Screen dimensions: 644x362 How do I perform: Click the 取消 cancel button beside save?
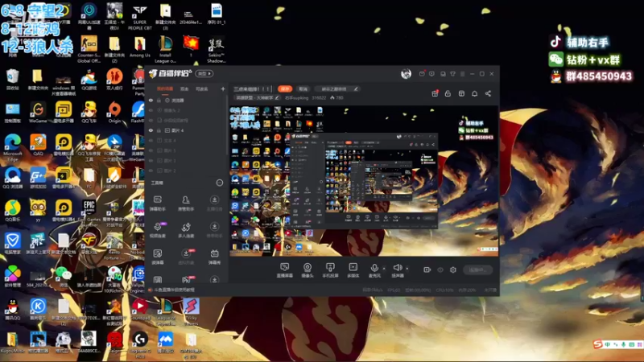[303, 88]
